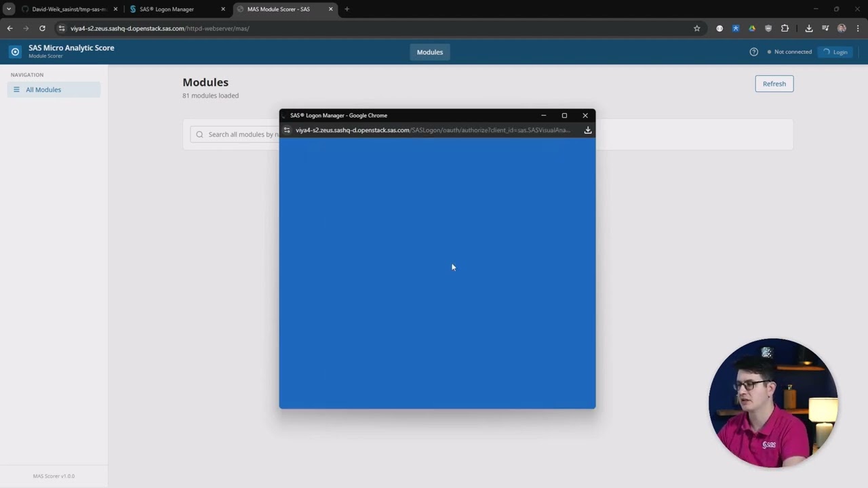868x488 pixels.
Task: Close the SAS Logon Manager popup window
Action: coord(585,115)
